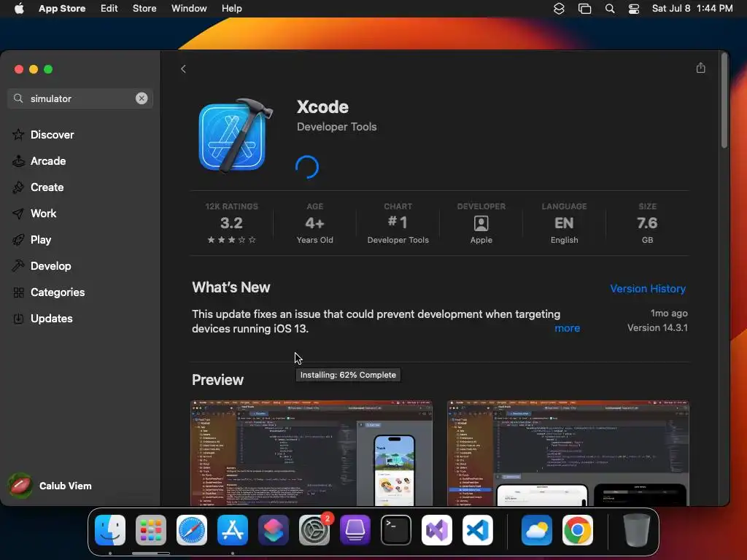Launch Visual Studio Code from Dock
This screenshot has height=560, width=747.
[x=478, y=530]
